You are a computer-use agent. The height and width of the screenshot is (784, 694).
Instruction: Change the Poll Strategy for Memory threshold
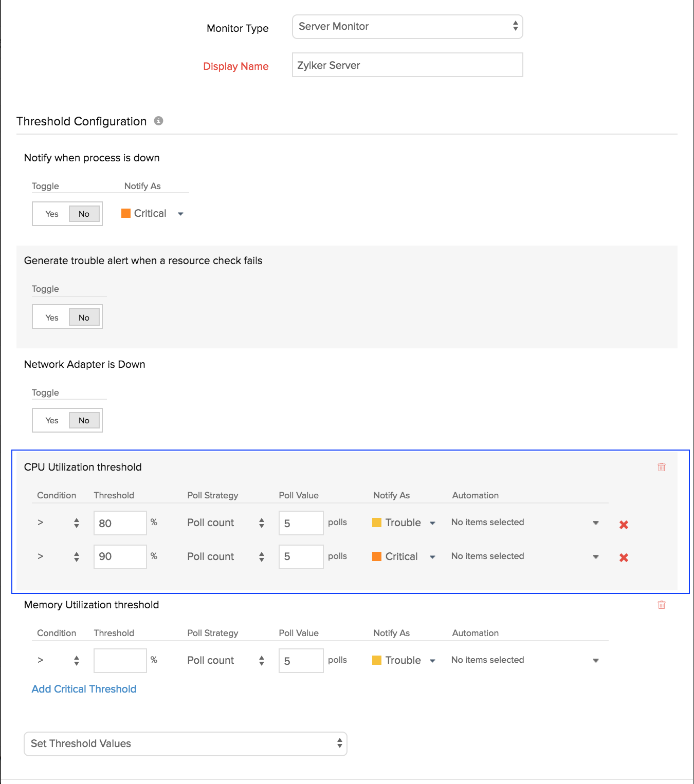[x=226, y=660]
